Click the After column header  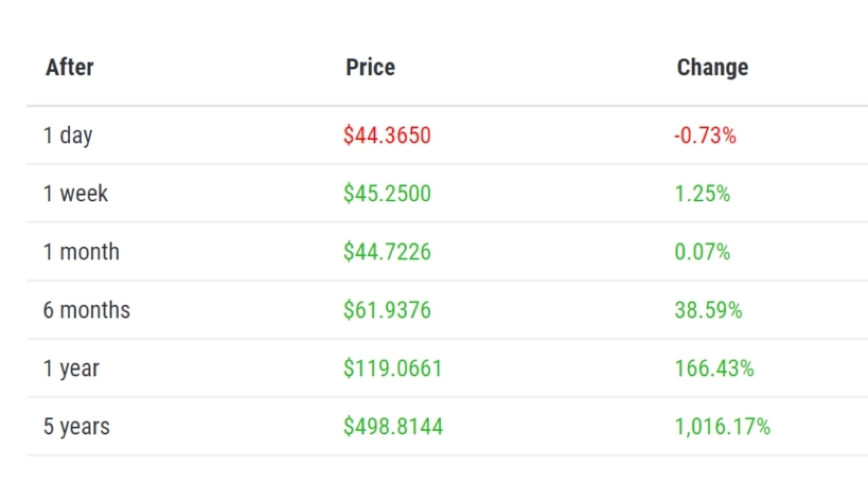click(69, 67)
